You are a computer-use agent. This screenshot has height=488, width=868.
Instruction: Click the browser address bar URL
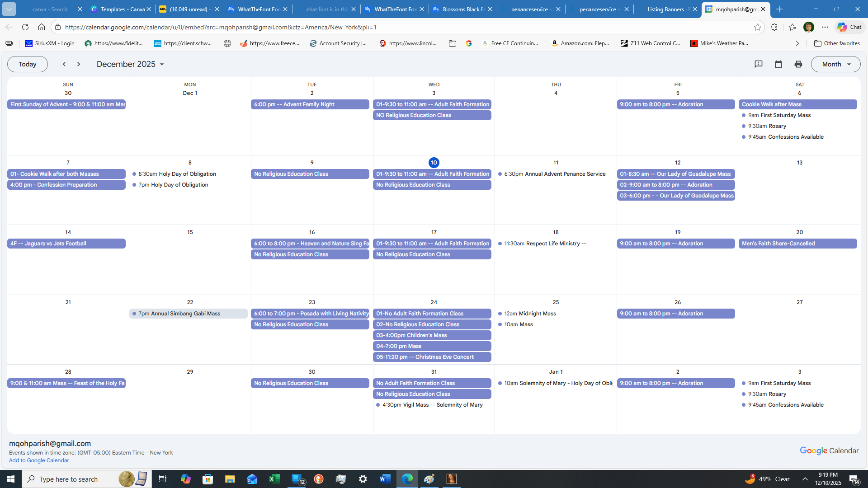[x=221, y=27]
